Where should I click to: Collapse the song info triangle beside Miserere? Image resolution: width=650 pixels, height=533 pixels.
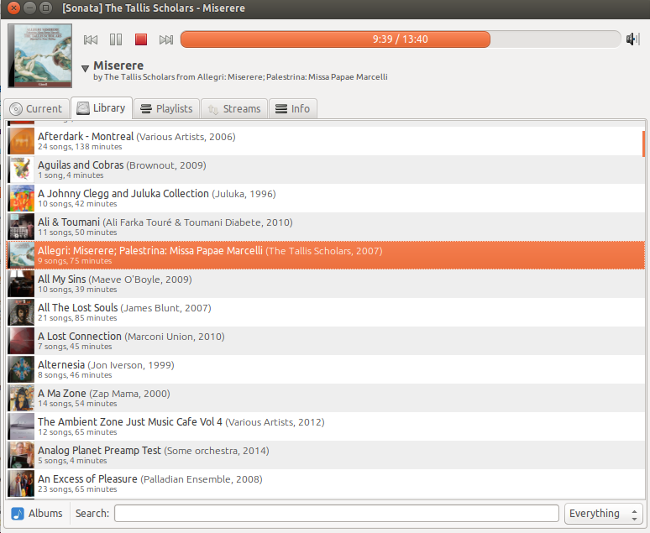pos(85,68)
